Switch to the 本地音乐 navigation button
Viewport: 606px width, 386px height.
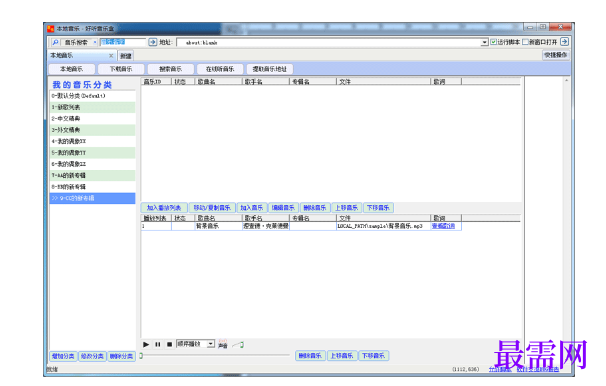click(x=71, y=69)
